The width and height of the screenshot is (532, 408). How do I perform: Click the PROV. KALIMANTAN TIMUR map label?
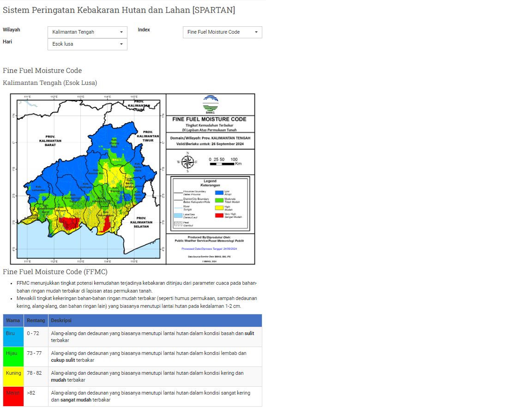pos(148,136)
